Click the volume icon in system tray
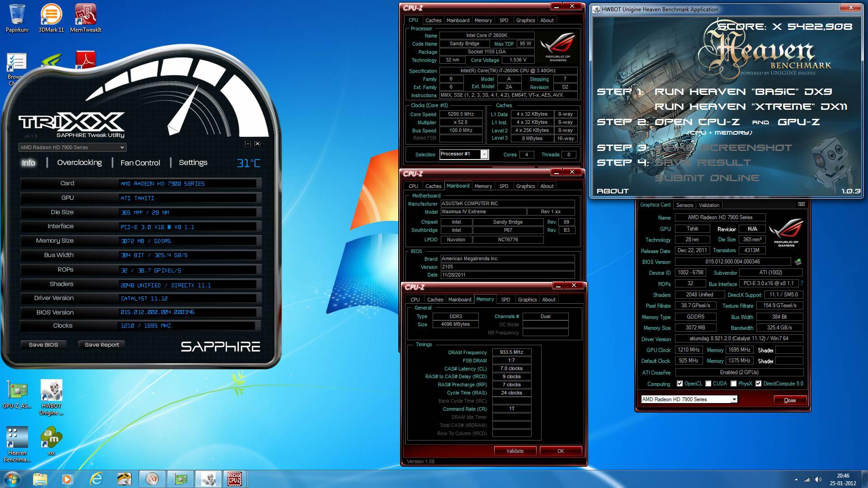 click(x=818, y=479)
